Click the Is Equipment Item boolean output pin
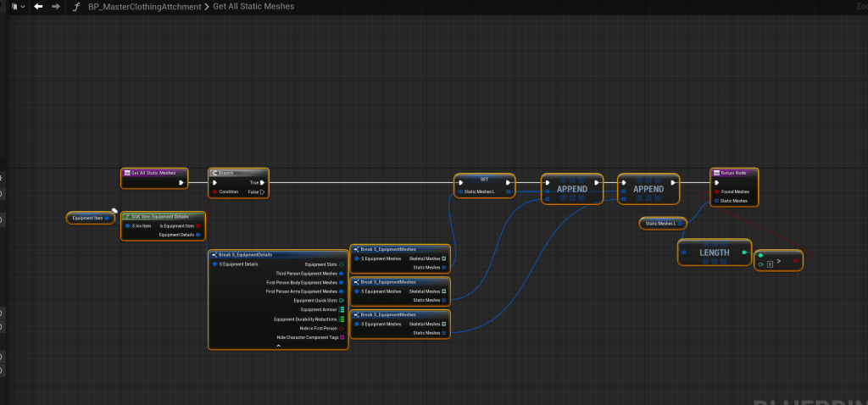Screen dimensions: 868x405 (198, 225)
